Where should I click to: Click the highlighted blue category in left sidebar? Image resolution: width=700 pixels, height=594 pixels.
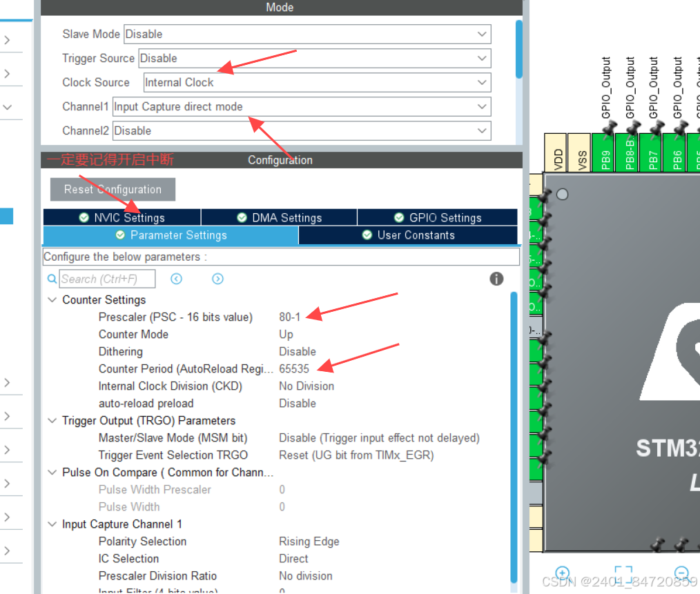tap(6, 217)
